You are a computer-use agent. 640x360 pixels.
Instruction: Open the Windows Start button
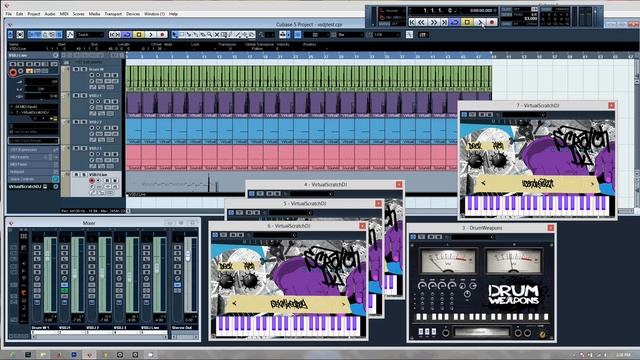[x=12, y=355]
